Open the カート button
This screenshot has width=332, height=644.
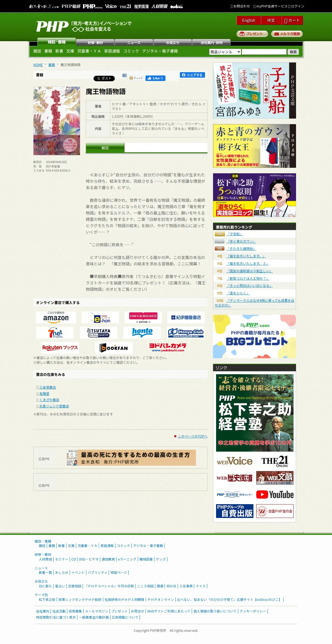coord(292,20)
